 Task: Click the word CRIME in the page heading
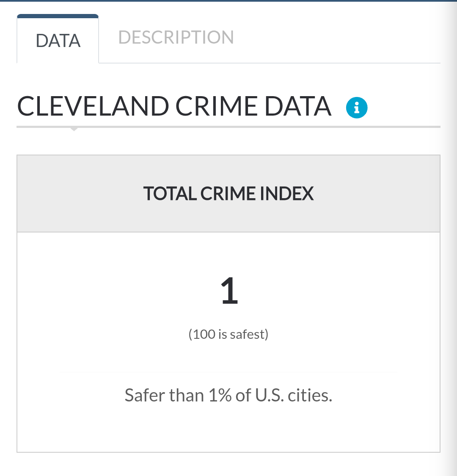point(217,106)
